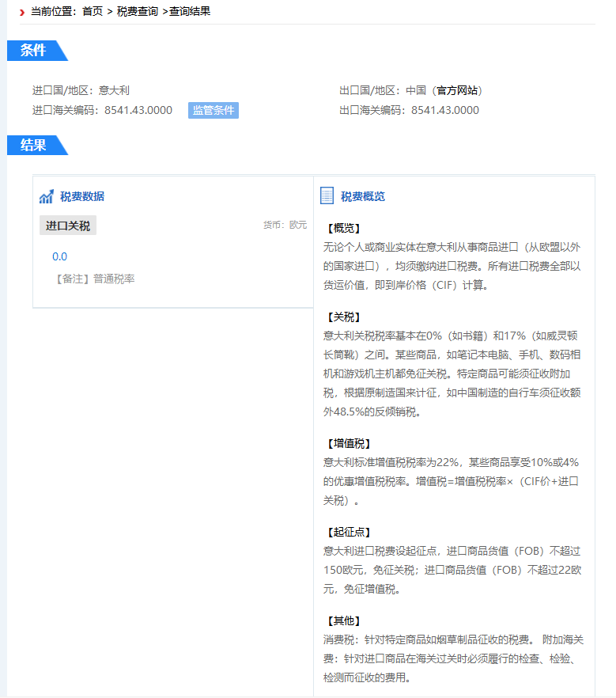616x698 pixels.
Task: Click the 【关税】 subheading
Action: pyautogui.click(x=344, y=317)
